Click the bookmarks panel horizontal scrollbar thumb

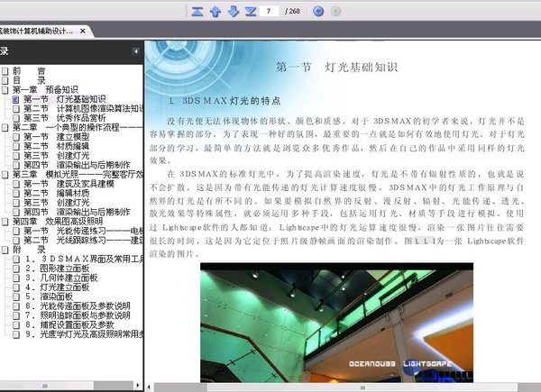[x=47, y=386]
